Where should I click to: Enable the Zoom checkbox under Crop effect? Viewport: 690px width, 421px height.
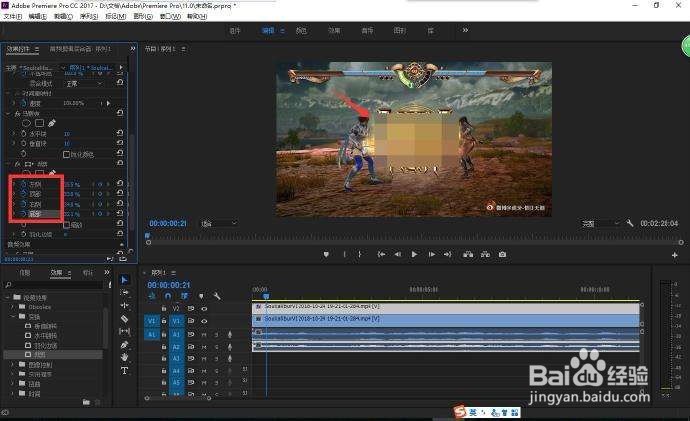[x=66, y=225]
